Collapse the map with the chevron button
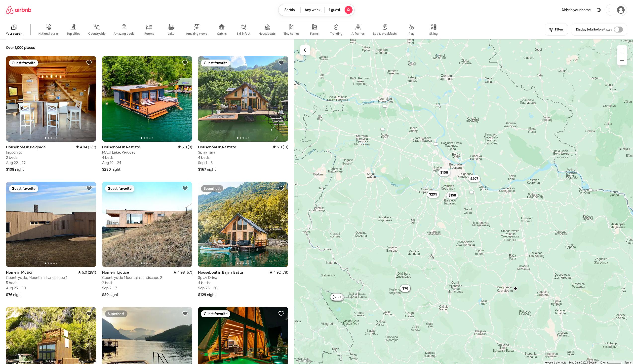 pyautogui.click(x=305, y=50)
